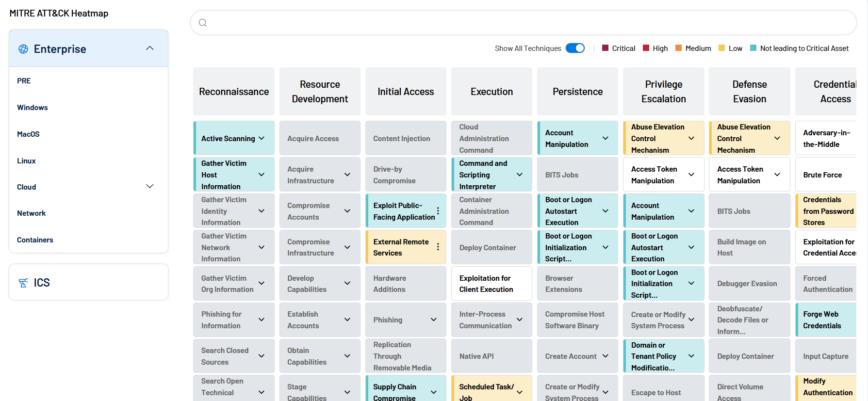Viewport: 868px width, 401px height.
Task: Click the ICS network icon
Action: pos(23,283)
